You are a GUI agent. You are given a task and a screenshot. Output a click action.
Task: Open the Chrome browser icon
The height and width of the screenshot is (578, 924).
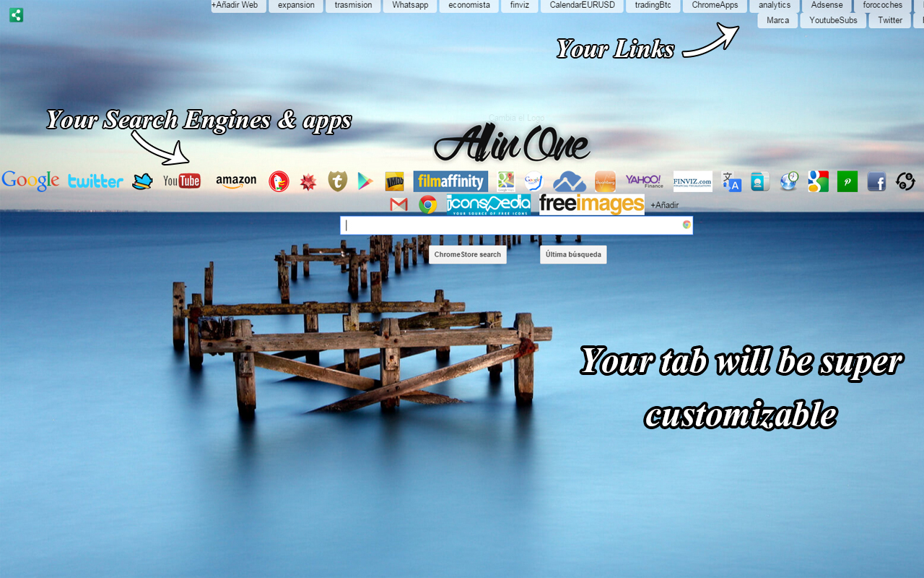pos(428,204)
